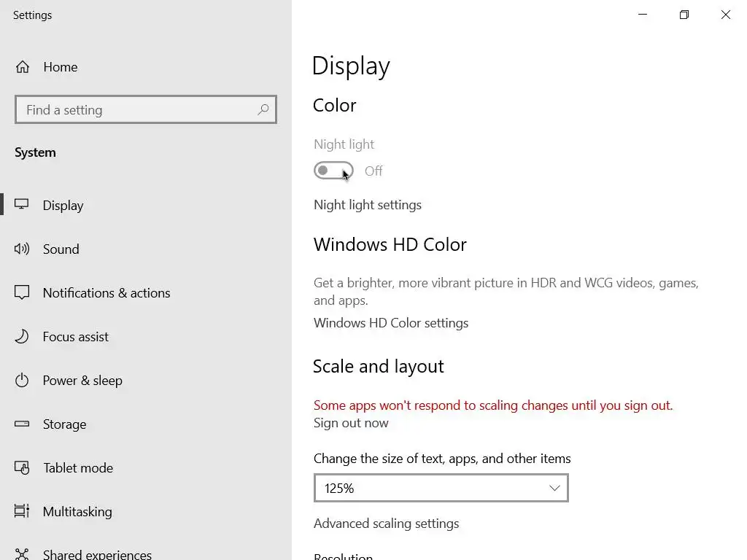This screenshot has width=747, height=560.
Task: Open the 125% scaling dropdown
Action: pyautogui.click(x=441, y=488)
